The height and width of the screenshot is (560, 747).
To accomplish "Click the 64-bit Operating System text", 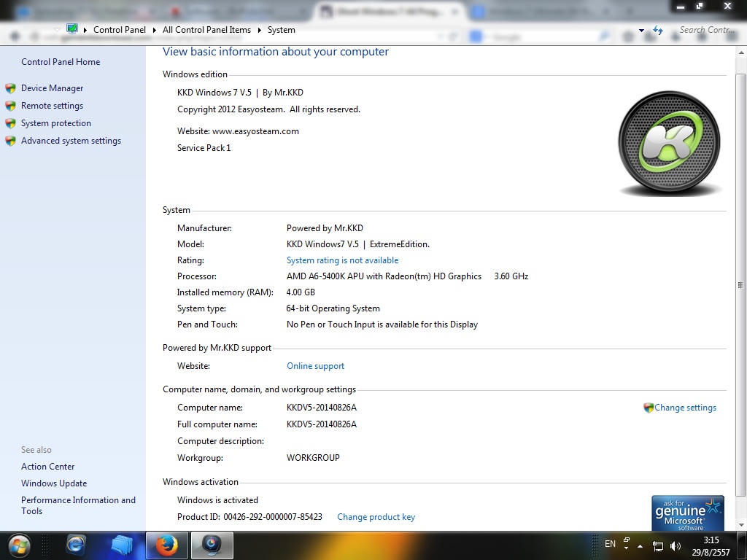I will tap(333, 308).
